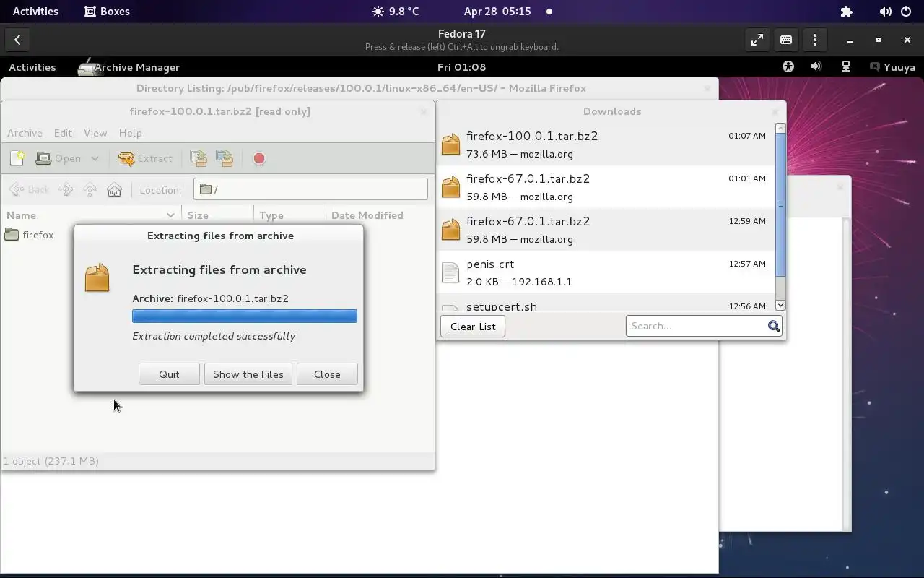
Task: Click Show the Files button
Action: tap(248, 374)
